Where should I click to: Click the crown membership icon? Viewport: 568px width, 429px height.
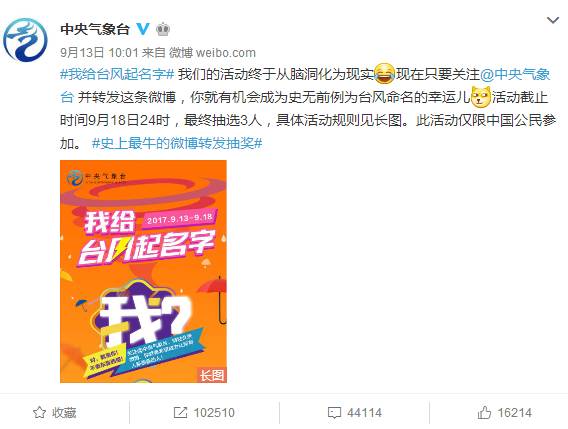163,29
